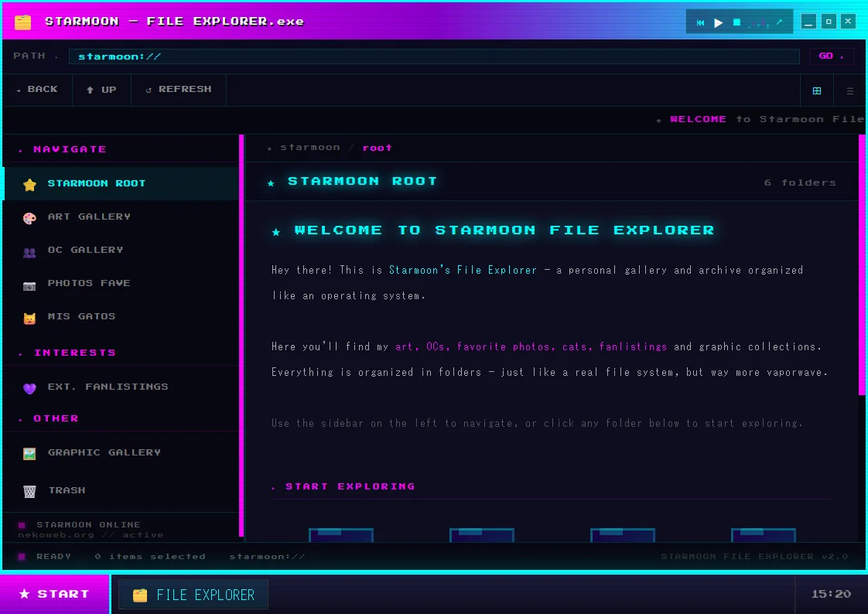Click the folder icon in the title bar
Image resolution: width=868 pixels, height=614 pixels.
tap(22, 22)
